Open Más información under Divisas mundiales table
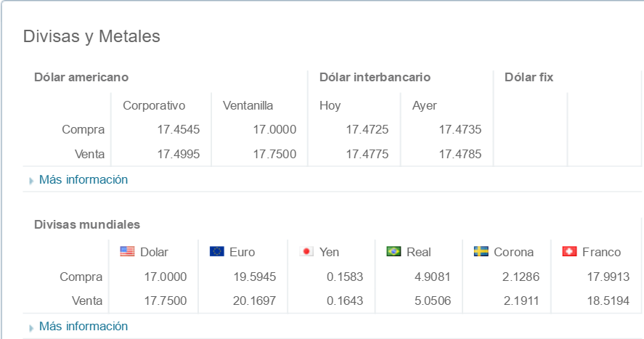 [x=83, y=326]
